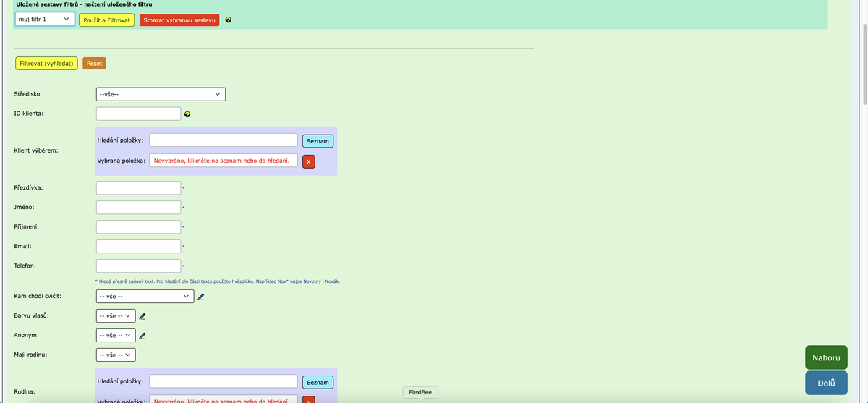Click the yellow Filtrovat (vyhledat) button
868x403 pixels.
46,64
